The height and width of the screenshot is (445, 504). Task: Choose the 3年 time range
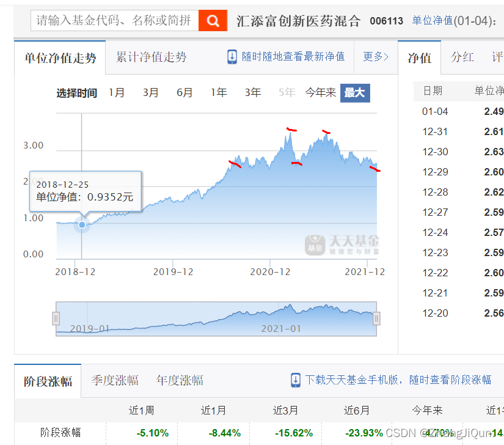click(x=253, y=92)
